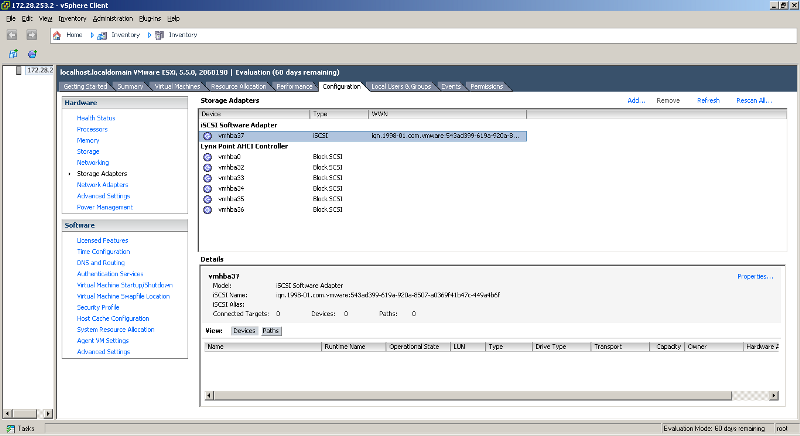Open Memory hardware link

(88, 140)
